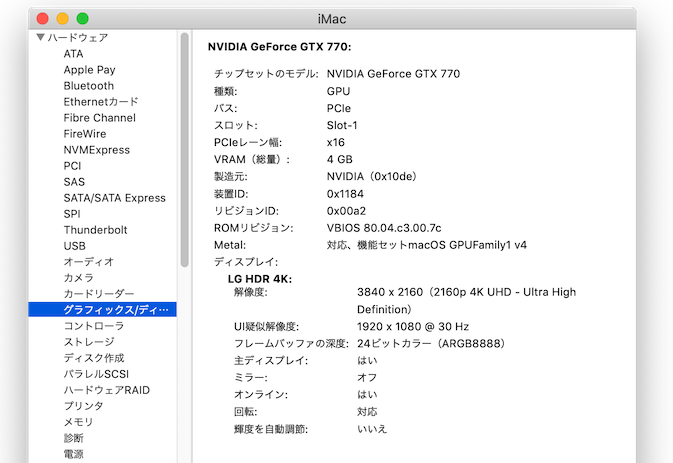Click the NVIDIA GeForce GTX 770 heading

click(279, 47)
